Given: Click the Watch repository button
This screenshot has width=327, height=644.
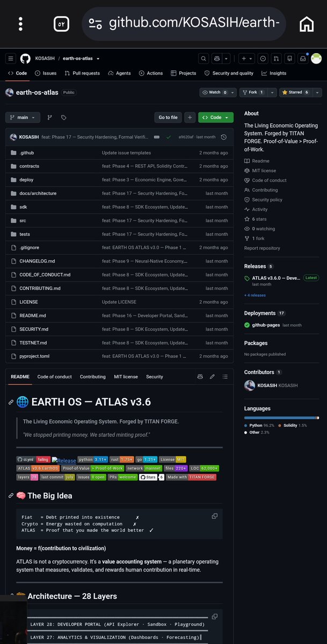Looking at the screenshot, I should (x=215, y=92).
